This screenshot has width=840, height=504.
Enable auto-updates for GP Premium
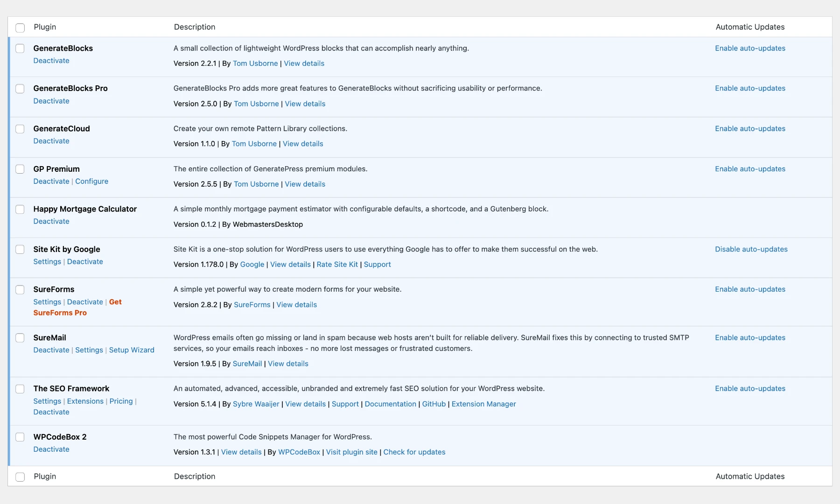[x=750, y=169]
